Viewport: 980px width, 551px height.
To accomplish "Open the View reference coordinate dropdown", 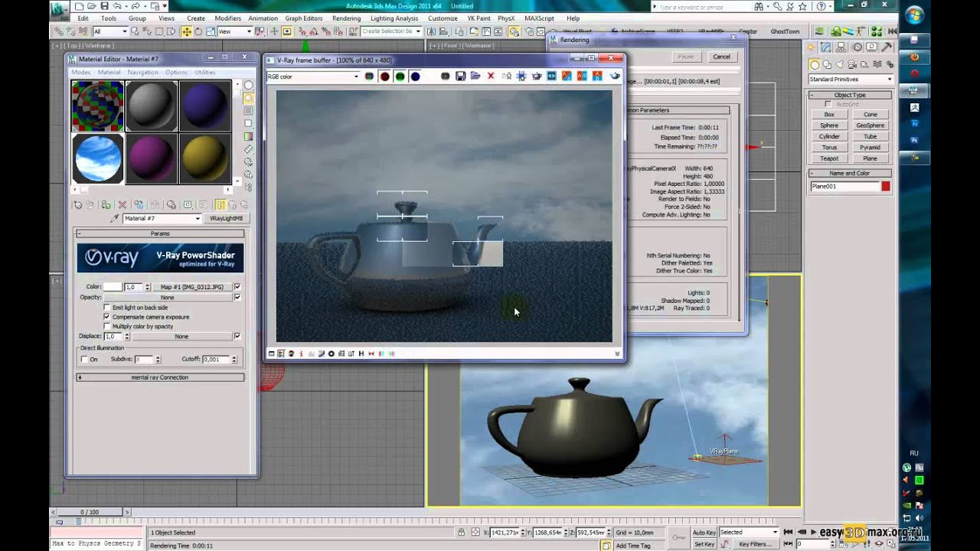I will click(x=235, y=31).
